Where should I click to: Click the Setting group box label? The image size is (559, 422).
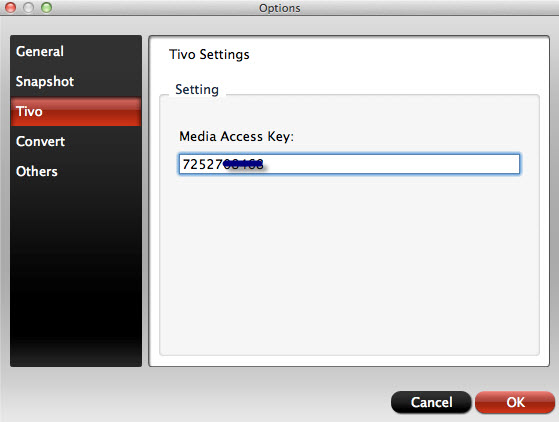[197, 90]
